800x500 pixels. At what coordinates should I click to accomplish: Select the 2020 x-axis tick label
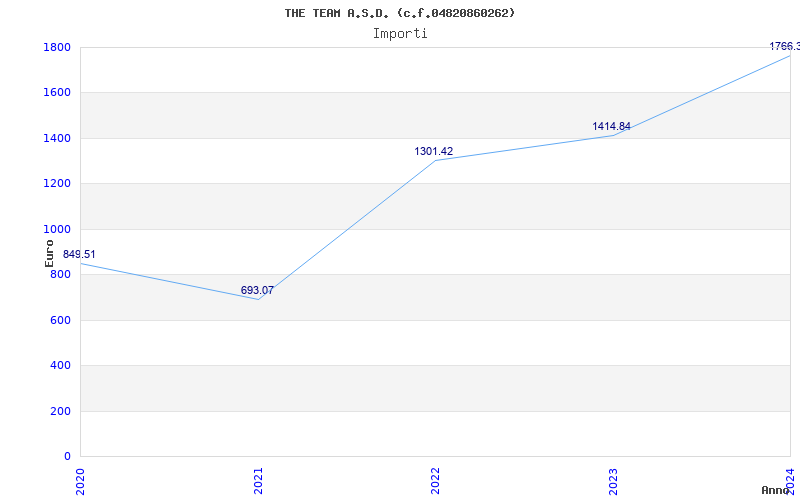coord(81,479)
